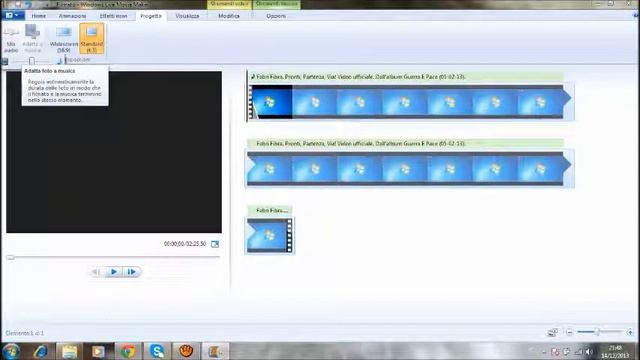Viewport: 640px width, 360px height.
Task: Click the black video preview area
Action: point(114,152)
